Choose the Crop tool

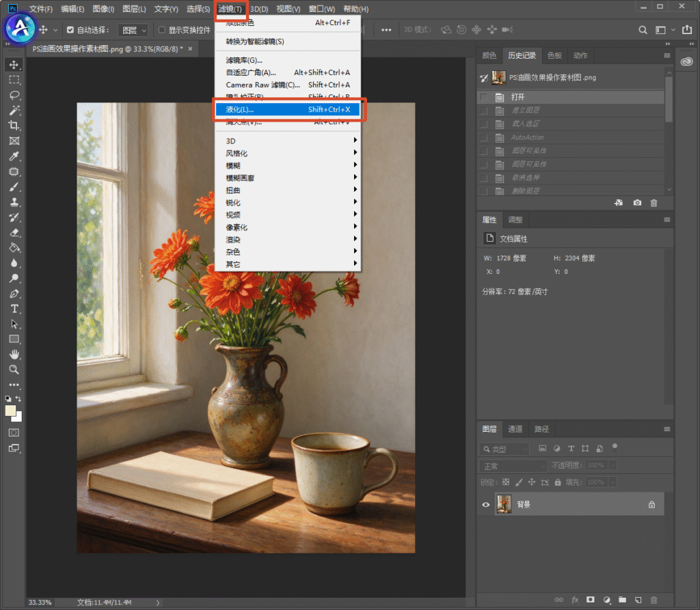click(x=14, y=126)
